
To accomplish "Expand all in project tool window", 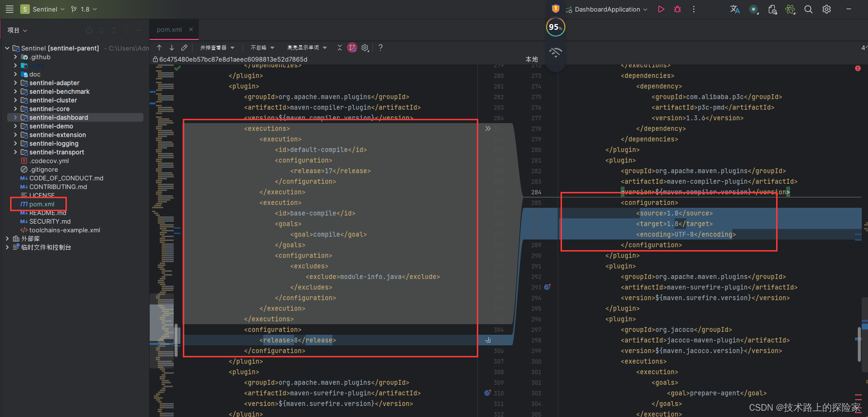I will [x=102, y=30].
